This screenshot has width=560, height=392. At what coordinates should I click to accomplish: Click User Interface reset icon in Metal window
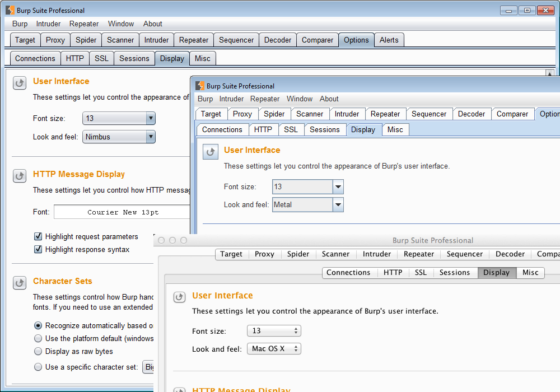pyautogui.click(x=211, y=152)
